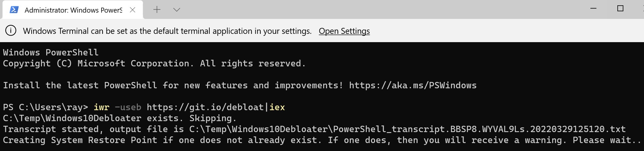Open a new tab with the plus icon
The height and width of the screenshot is (151, 644).
point(157,10)
